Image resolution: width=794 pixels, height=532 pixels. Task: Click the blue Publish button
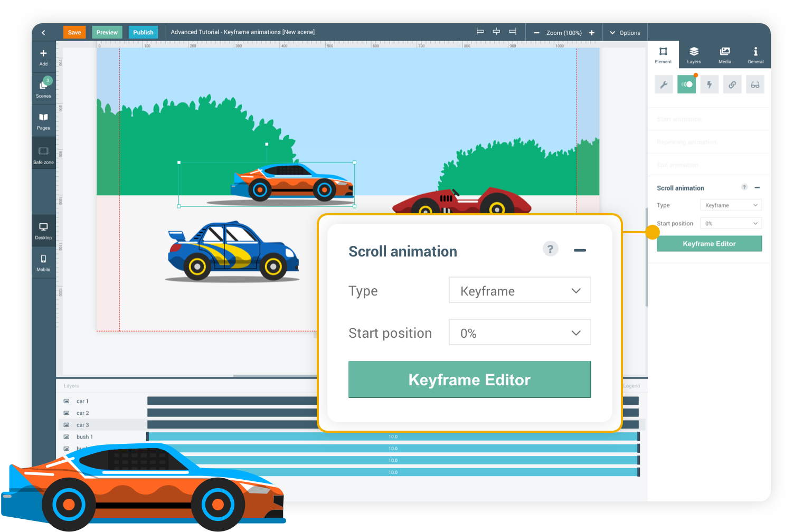[x=143, y=32]
